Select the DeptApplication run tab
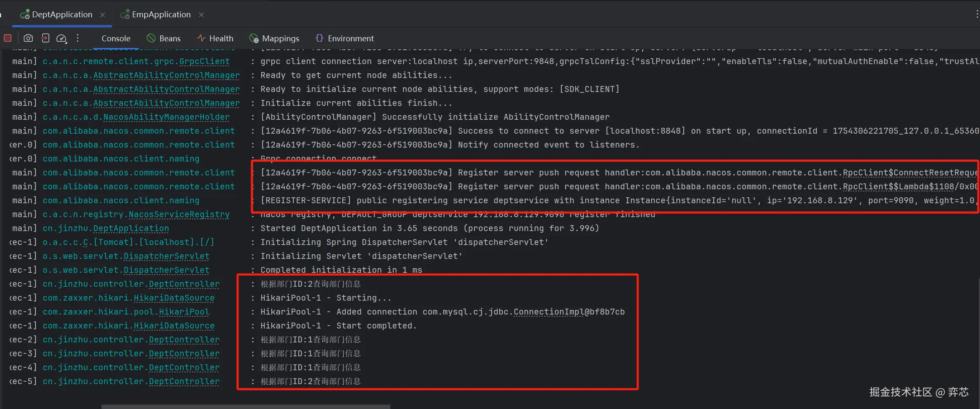The height and width of the screenshot is (409, 980). click(62, 14)
